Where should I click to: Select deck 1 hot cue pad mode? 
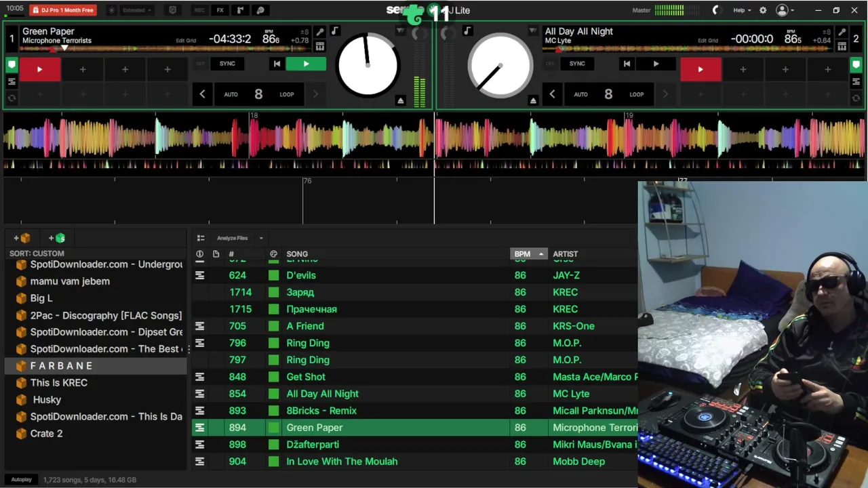point(12,65)
